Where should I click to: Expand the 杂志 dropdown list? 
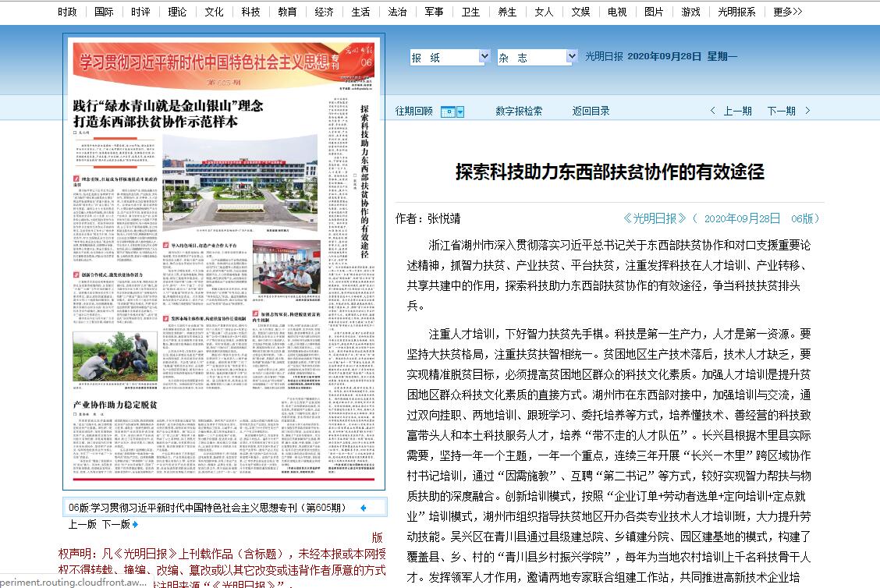[x=571, y=57]
